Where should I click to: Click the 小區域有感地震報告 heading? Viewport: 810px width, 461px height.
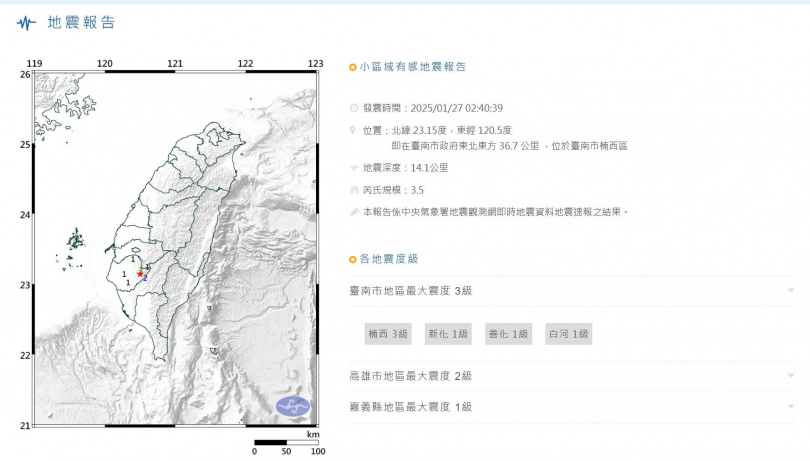point(413,67)
